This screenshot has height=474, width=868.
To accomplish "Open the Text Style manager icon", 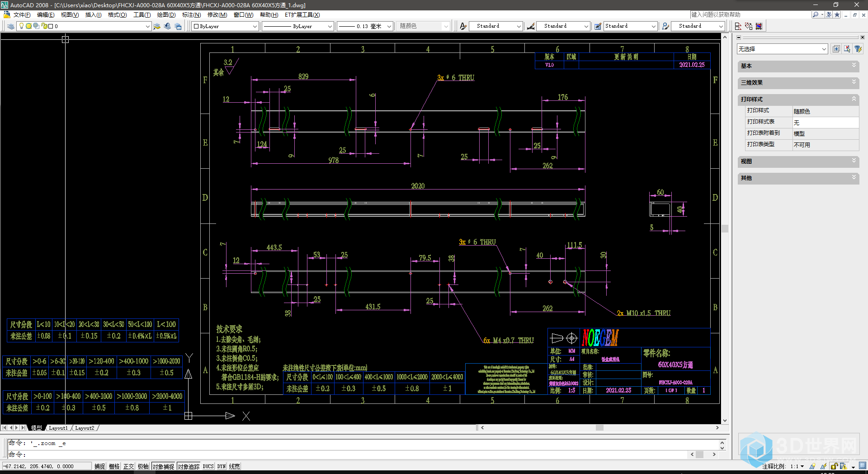I will 463,26.
